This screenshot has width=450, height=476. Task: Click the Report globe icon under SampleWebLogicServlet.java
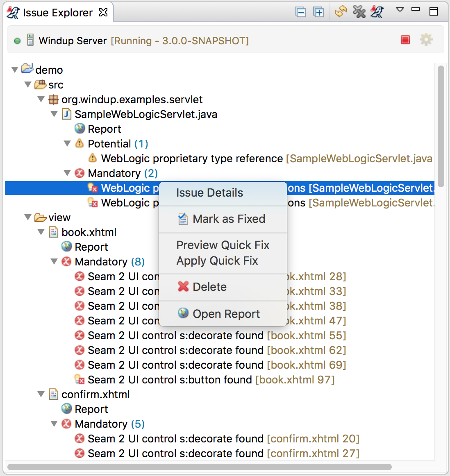point(80,129)
